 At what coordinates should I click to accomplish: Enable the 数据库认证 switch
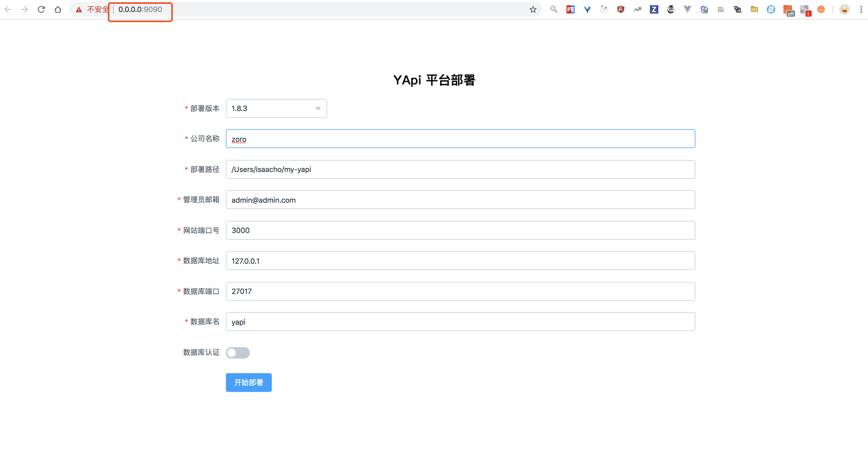238,352
